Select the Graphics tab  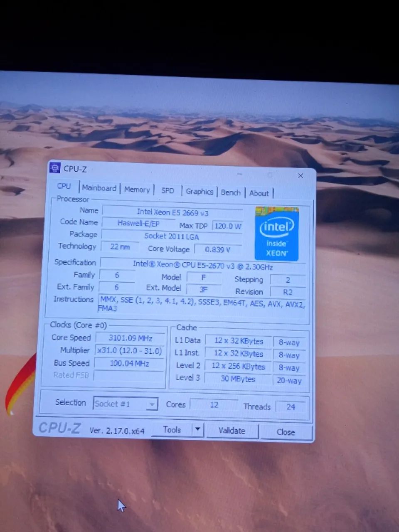pyautogui.click(x=199, y=192)
